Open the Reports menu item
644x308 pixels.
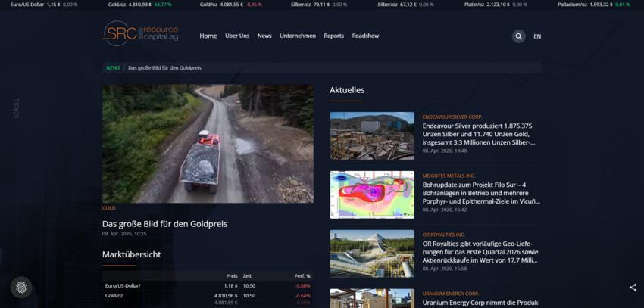pyautogui.click(x=334, y=36)
